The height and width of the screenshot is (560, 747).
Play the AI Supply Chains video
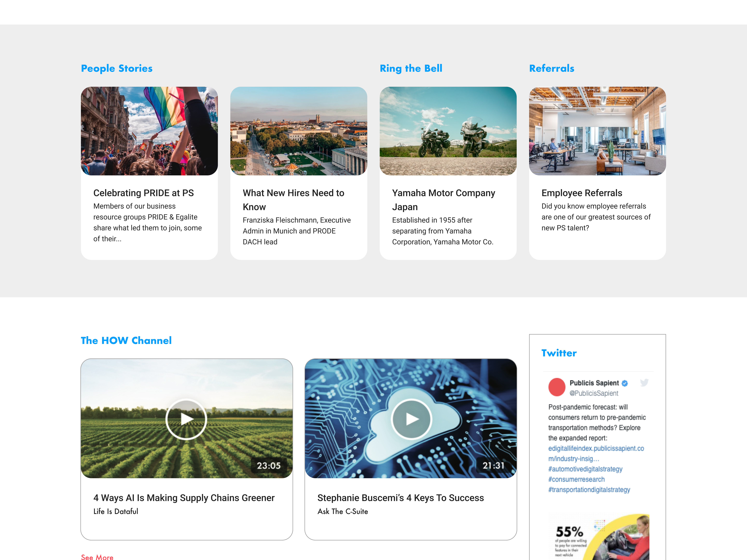click(186, 419)
